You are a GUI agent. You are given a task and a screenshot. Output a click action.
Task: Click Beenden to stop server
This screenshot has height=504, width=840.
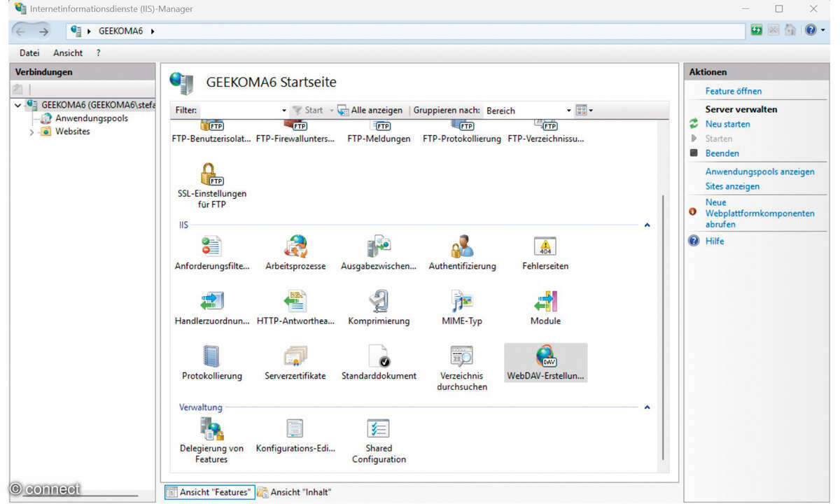click(x=722, y=153)
